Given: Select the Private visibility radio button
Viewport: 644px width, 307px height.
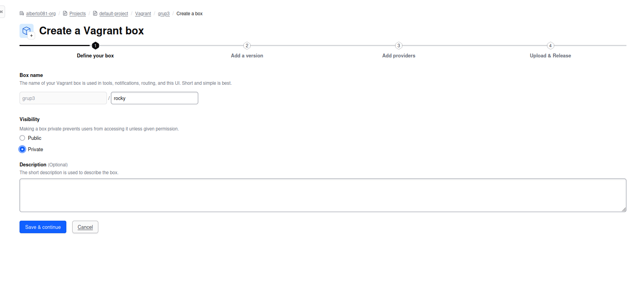Looking at the screenshot, I should tap(22, 149).
